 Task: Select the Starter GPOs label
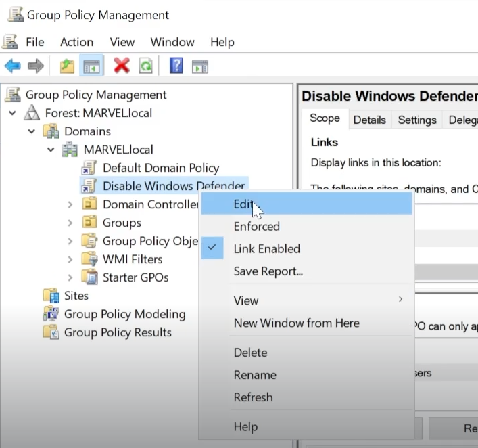[x=136, y=277]
